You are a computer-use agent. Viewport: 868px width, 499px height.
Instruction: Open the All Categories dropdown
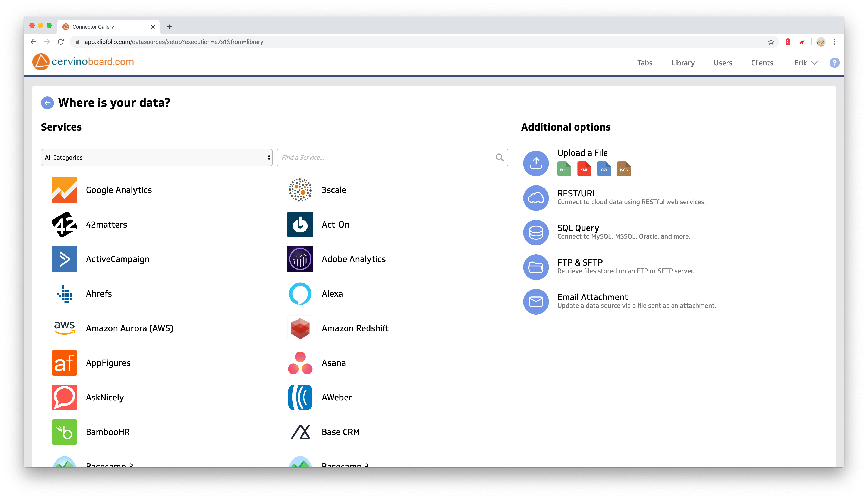coord(156,157)
